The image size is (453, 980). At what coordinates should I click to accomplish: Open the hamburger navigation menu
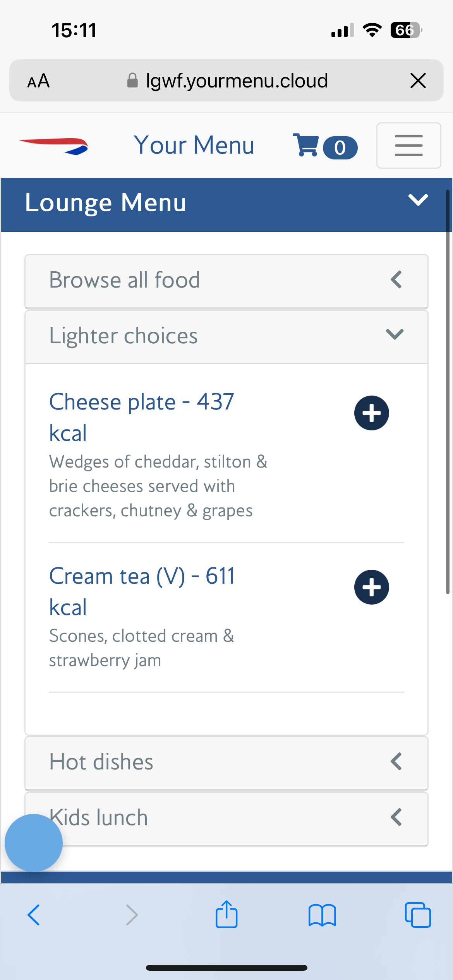pos(408,146)
